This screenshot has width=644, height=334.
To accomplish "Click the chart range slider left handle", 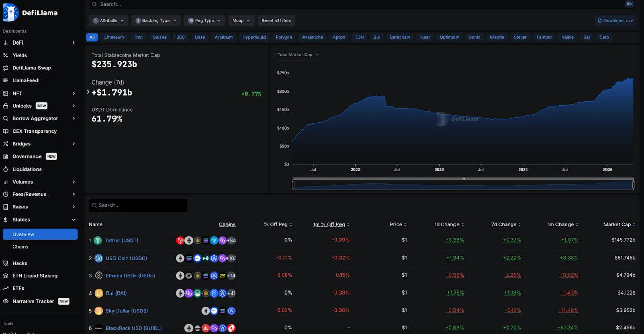I will click(x=293, y=185).
